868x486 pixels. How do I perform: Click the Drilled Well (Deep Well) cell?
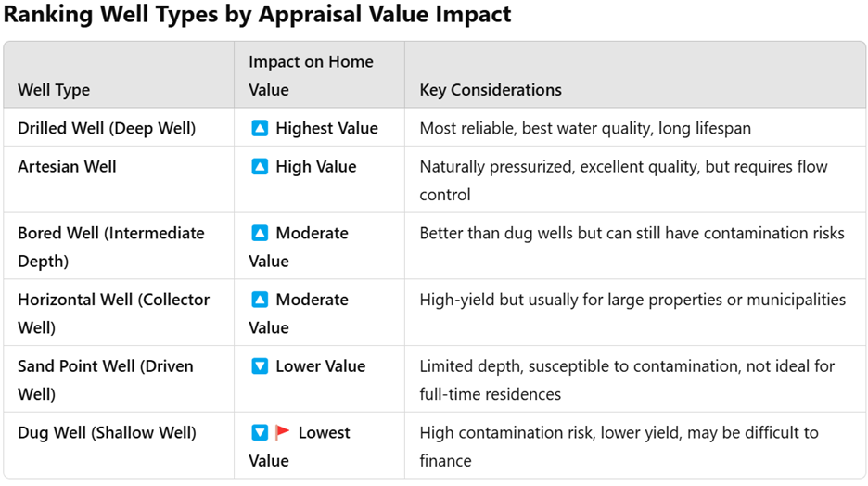coord(107,128)
